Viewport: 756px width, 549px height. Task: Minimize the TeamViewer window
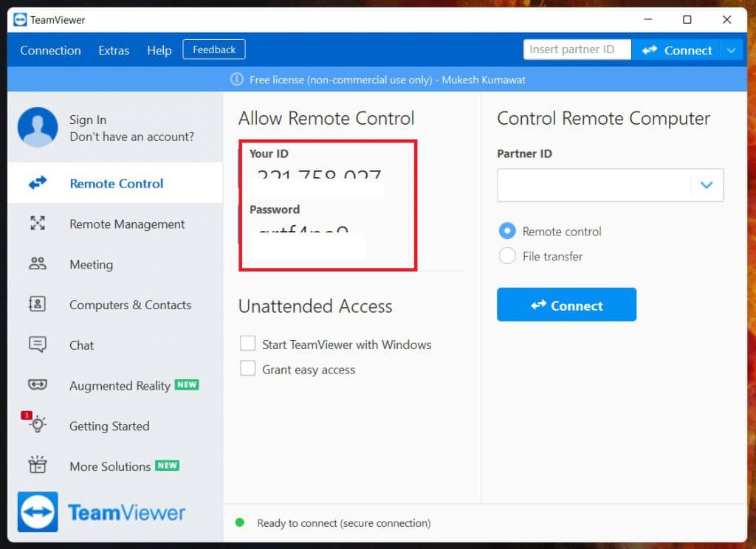[648, 19]
